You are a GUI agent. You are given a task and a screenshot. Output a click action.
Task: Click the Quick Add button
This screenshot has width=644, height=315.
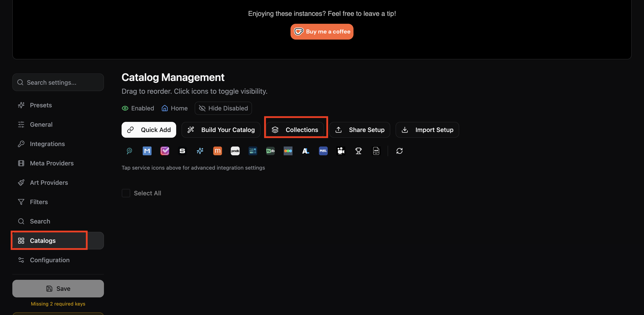point(149,130)
